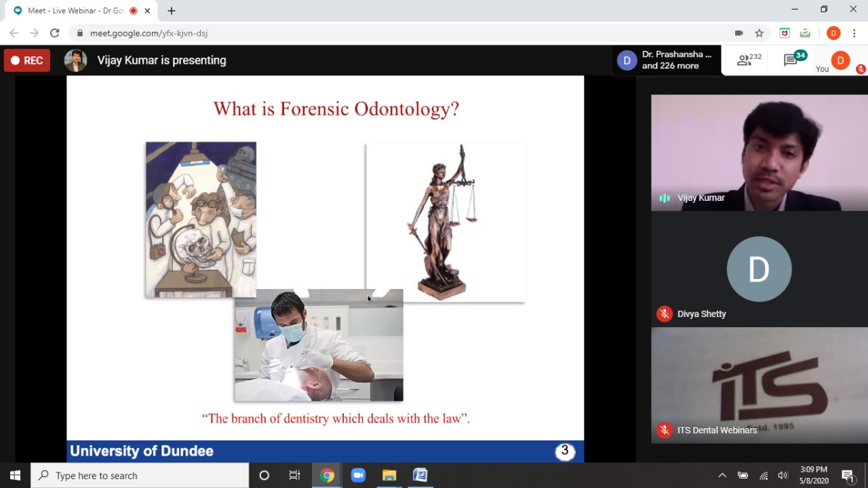868x488 pixels.
Task: Click ITS Dental Webinars muted mic indicator
Action: pyautogui.click(x=664, y=430)
